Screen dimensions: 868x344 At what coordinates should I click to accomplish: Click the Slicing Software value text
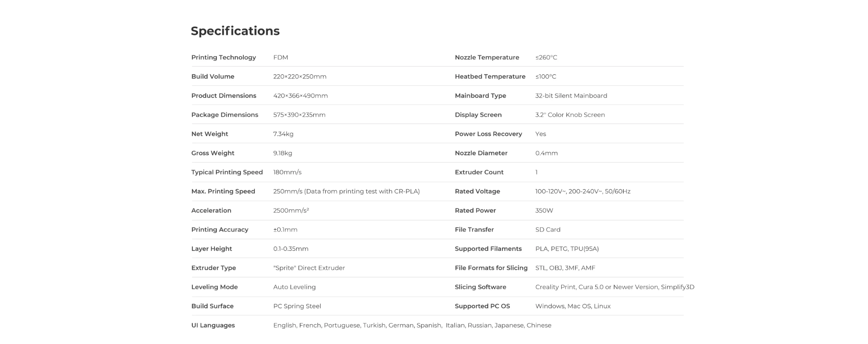tap(615, 287)
